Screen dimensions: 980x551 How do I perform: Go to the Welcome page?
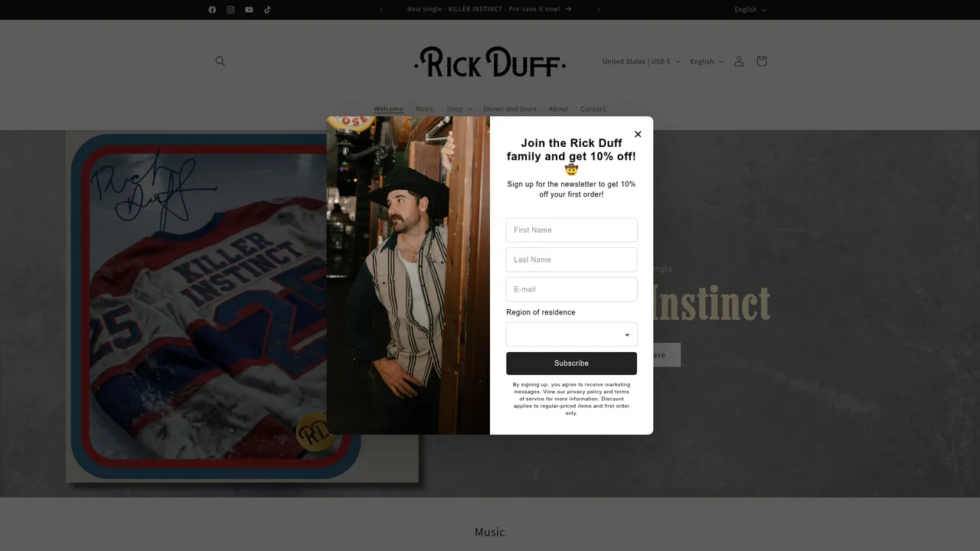pos(388,109)
